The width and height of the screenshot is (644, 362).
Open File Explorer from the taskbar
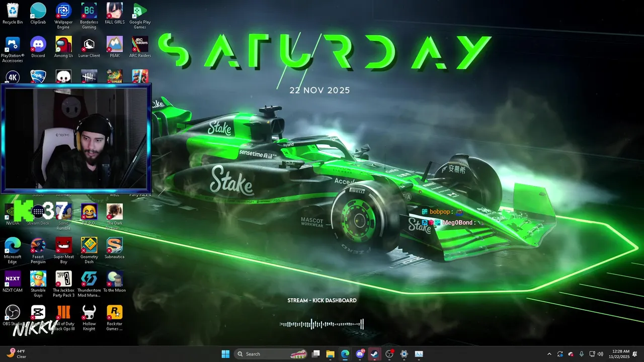pyautogui.click(x=331, y=354)
